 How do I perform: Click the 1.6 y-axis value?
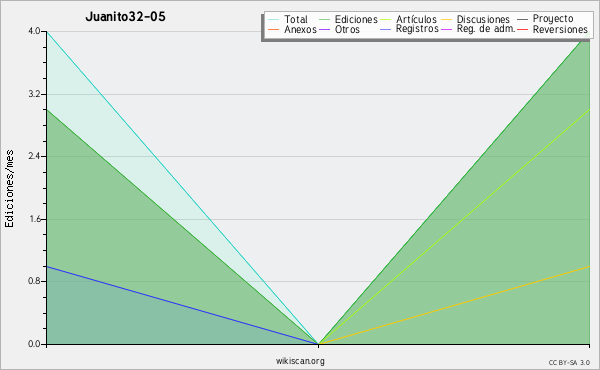click(34, 219)
